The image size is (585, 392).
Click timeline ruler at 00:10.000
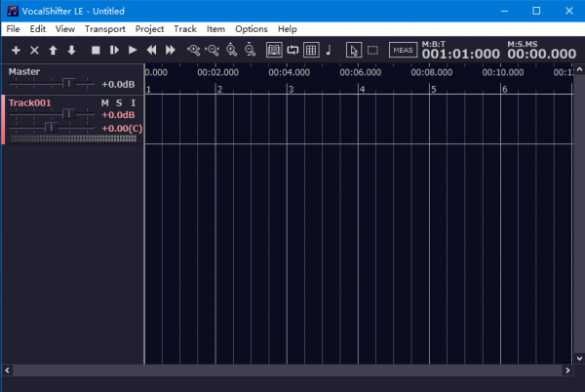click(x=503, y=72)
